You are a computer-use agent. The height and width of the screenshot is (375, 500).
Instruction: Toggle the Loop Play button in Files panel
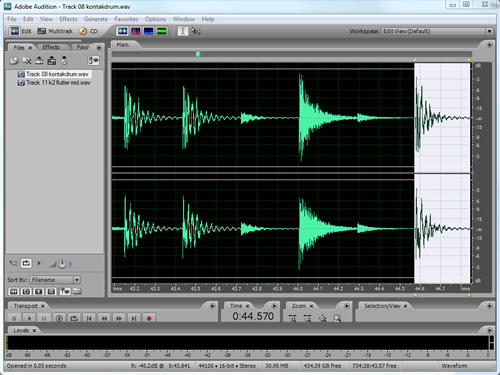(26, 263)
